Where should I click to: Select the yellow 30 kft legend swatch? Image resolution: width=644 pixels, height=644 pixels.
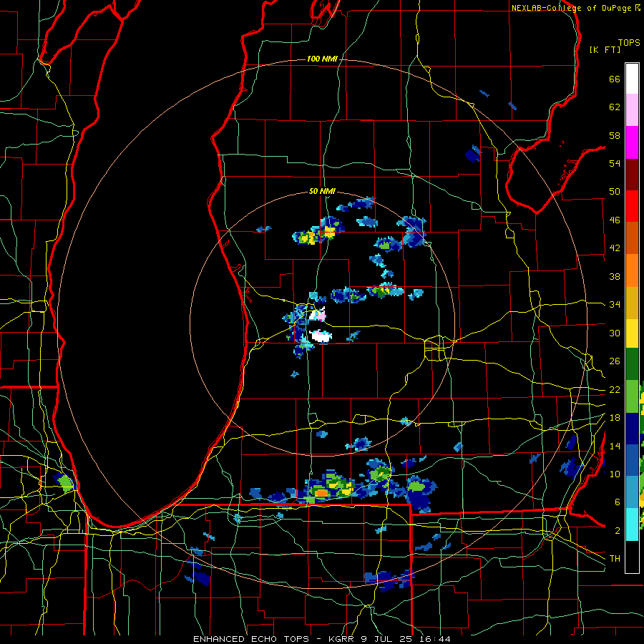[x=632, y=333]
